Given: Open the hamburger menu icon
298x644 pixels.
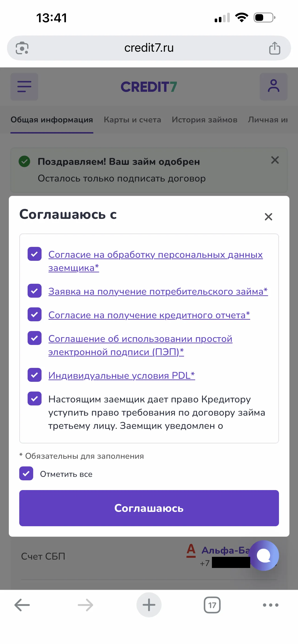Looking at the screenshot, I should click(24, 86).
